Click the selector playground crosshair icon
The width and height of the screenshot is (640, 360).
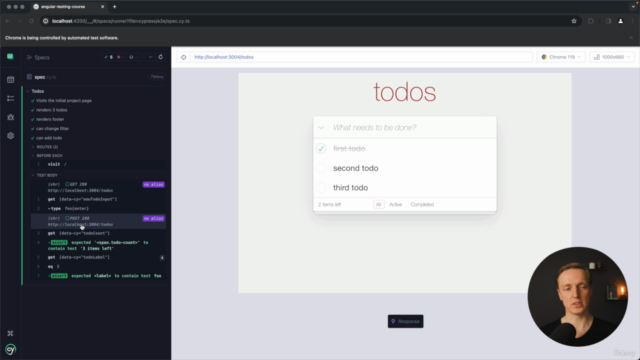(x=184, y=57)
